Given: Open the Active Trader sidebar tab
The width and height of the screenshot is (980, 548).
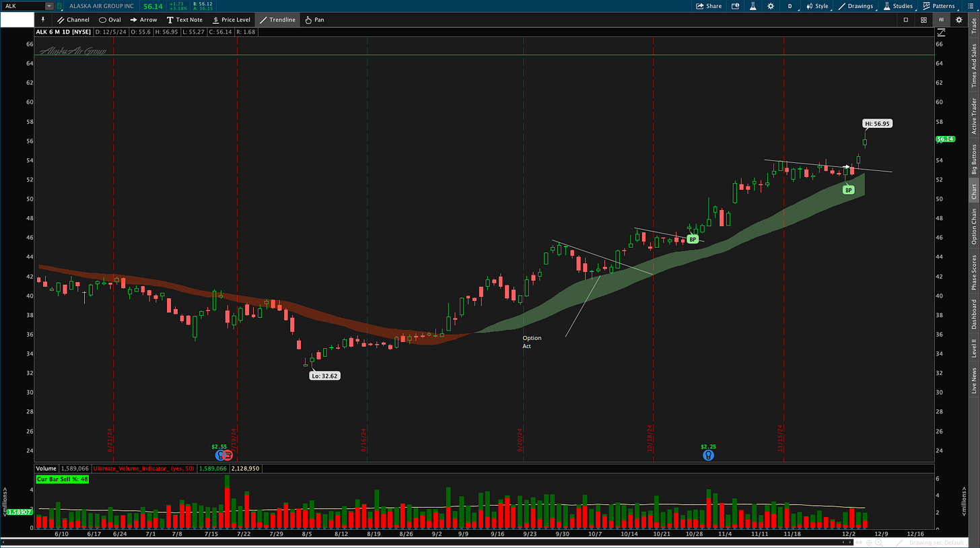Looking at the screenshot, I should [973, 116].
